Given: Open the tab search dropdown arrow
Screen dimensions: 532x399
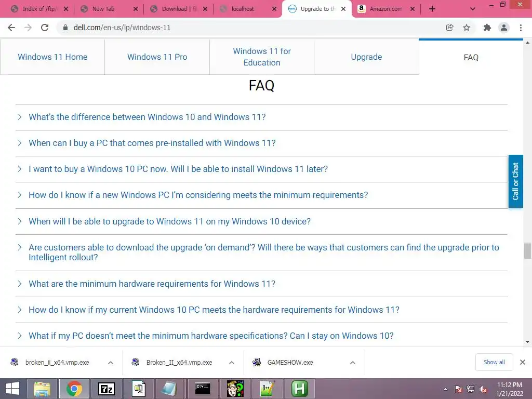Looking at the screenshot, I should [x=473, y=9].
